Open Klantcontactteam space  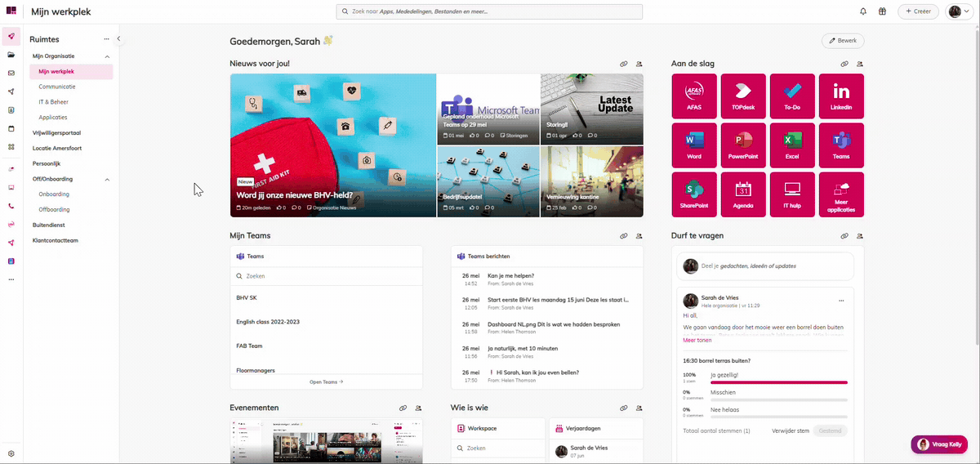[56, 241]
